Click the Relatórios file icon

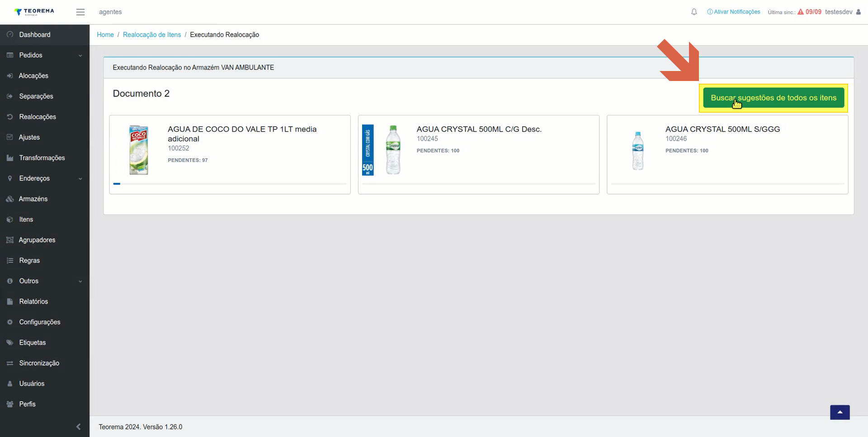10,301
